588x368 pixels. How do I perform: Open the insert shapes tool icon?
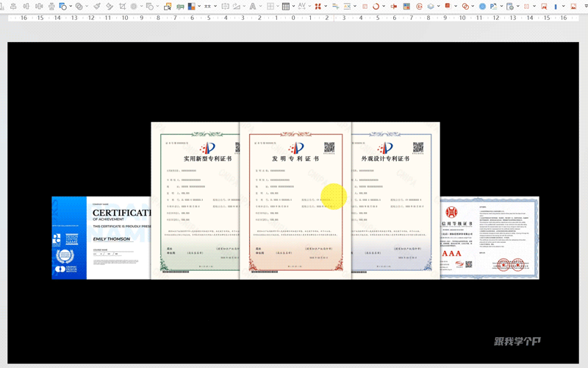point(63,7)
